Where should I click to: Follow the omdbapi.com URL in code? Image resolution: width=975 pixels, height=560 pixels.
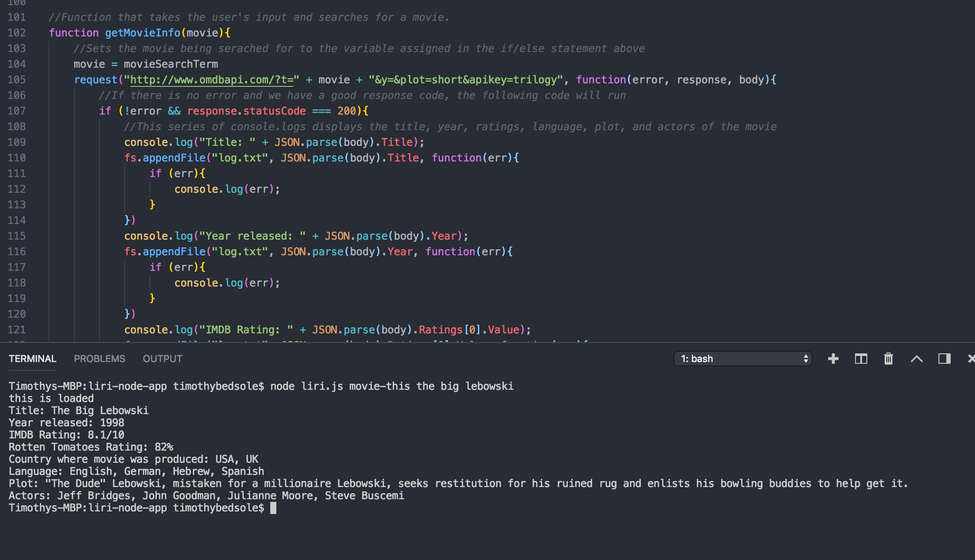click(x=212, y=80)
